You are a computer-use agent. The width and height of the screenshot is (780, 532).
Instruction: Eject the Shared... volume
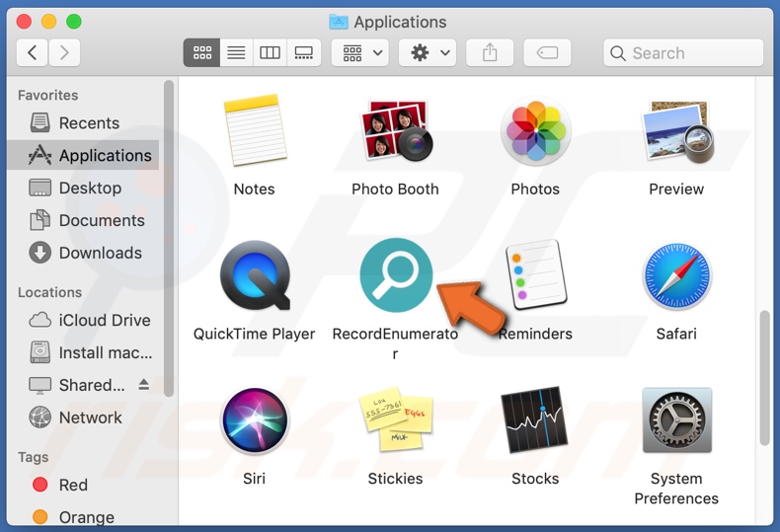[x=144, y=384]
